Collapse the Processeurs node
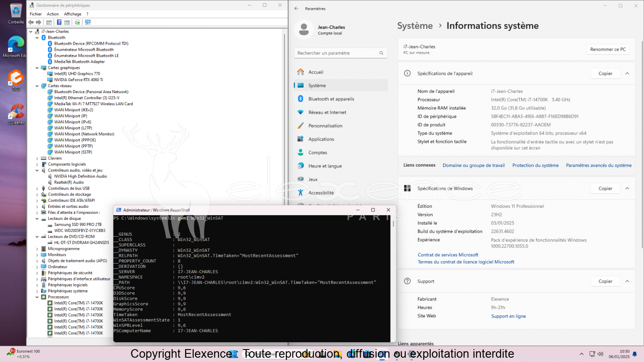 tap(37, 297)
